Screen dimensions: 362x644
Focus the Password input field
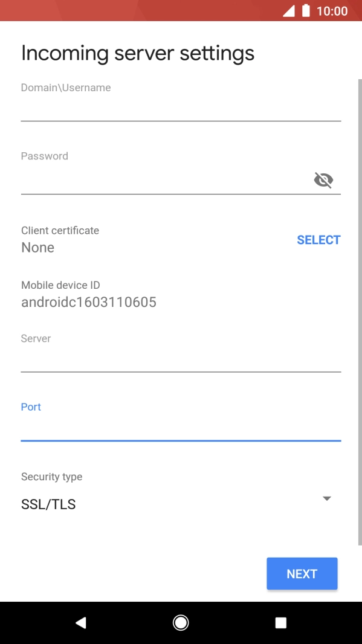164,180
